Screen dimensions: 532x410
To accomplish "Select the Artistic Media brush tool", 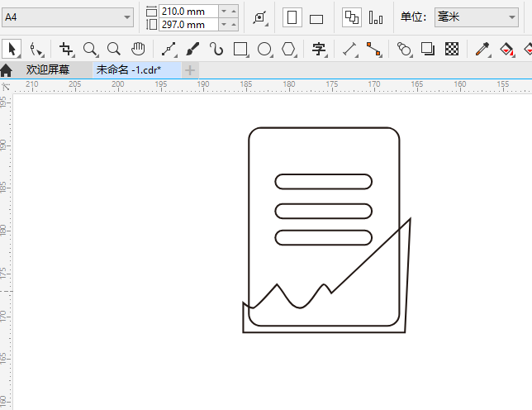I will 192,50.
